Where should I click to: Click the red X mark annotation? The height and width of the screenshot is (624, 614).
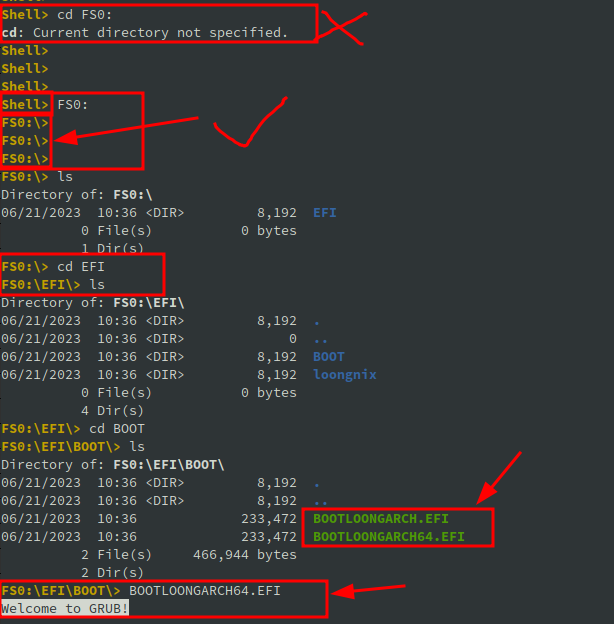click(345, 27)
